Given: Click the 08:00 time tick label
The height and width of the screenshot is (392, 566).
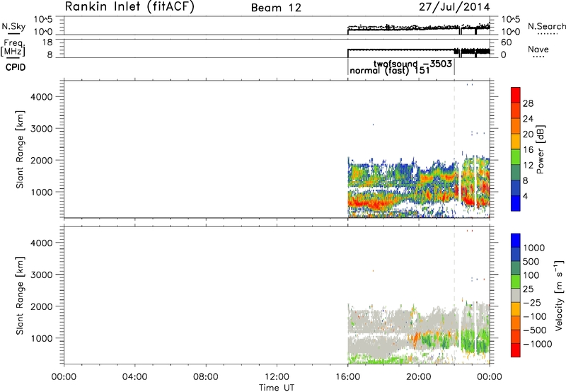Looking at the screenshot, I should 206,377.
